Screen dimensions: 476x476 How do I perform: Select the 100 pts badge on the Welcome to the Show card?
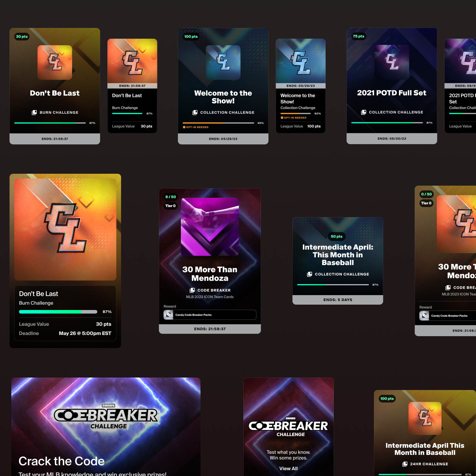(x=191, y=37)
